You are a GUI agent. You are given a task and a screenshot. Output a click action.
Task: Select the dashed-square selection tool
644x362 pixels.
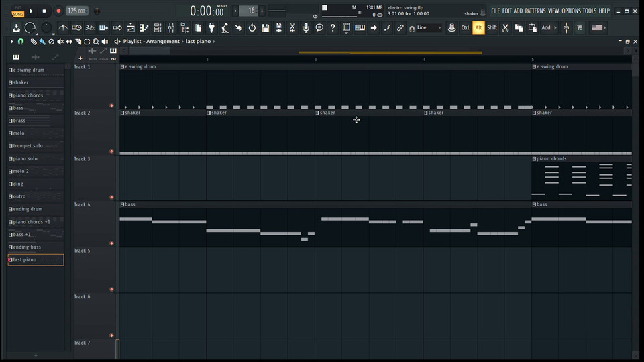[x=87, y=42]
